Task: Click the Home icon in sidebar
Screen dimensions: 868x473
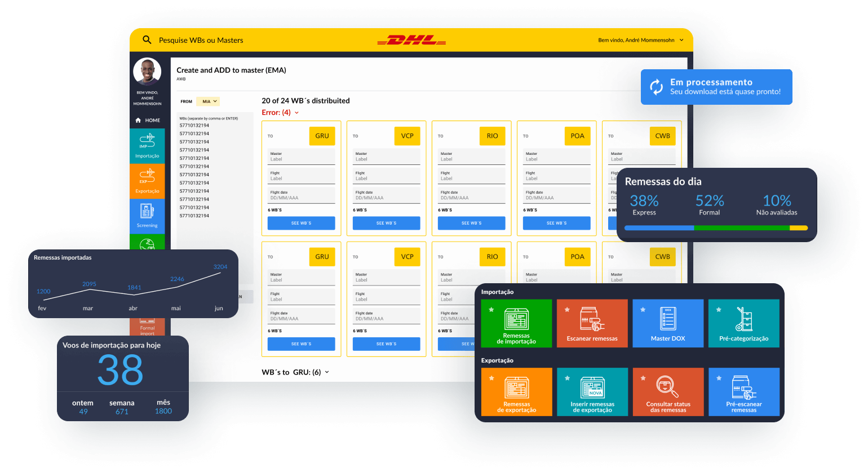Action: 138,121
